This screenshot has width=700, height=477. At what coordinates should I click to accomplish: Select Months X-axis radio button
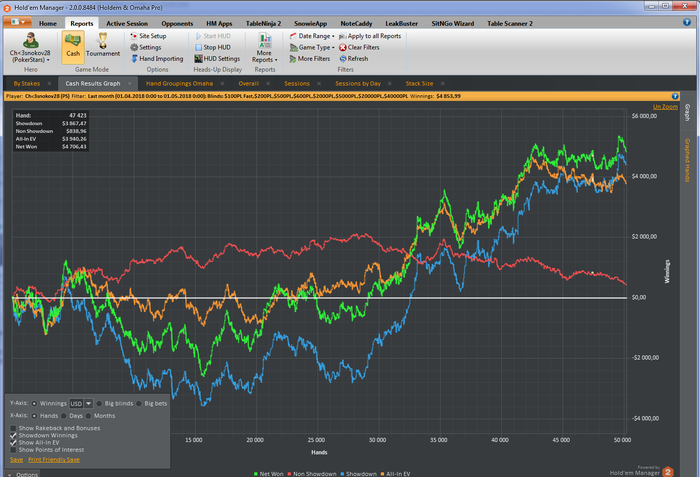pos(88,416)
